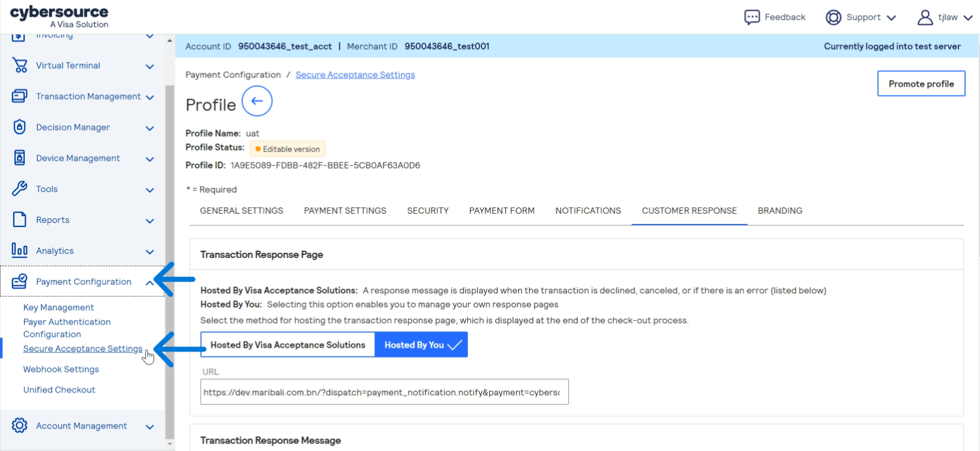
Task: Click the Decision Manager shield icon
Action: [x=20, y=127]
